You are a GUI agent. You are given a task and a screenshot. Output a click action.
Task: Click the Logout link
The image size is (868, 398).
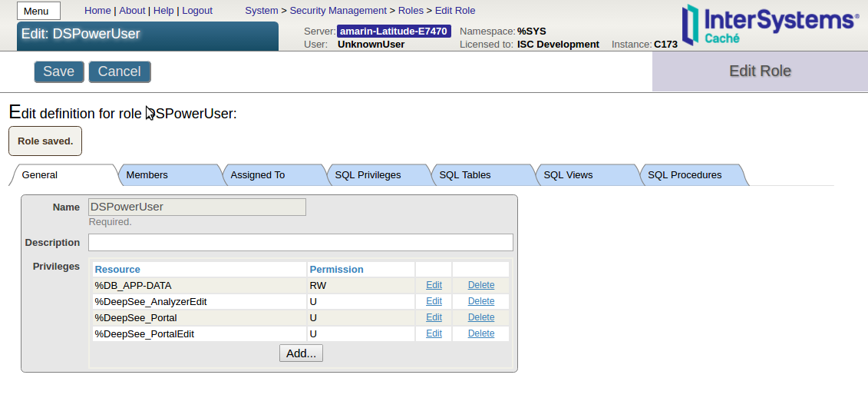pos(197,11)
